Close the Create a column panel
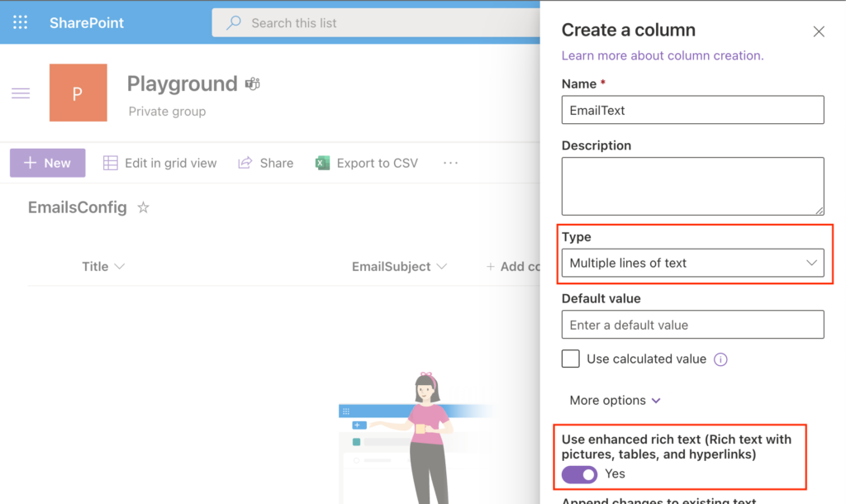 click(819, 32)
